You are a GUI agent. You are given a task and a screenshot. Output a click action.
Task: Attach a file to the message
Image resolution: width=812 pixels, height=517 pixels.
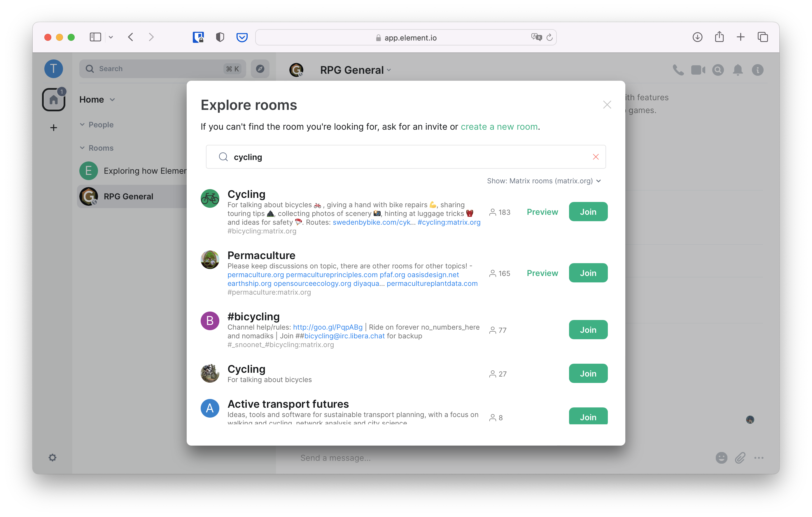(741, 458)
